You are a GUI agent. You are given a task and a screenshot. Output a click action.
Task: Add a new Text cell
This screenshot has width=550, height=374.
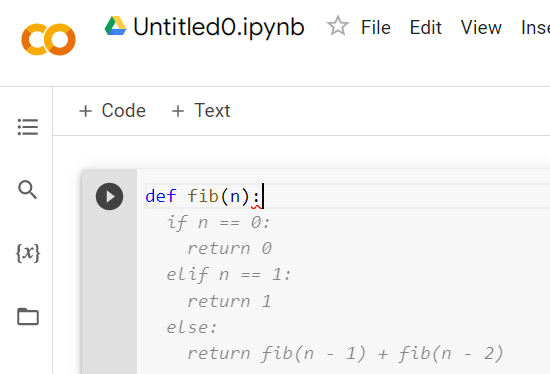(201, 111)
